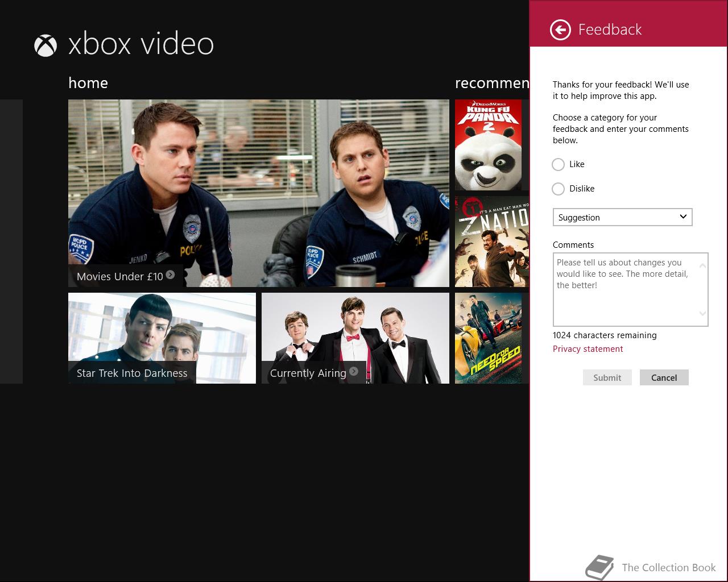Go back using the Feedback arrow icon
This screenshot has width=728, height=582.
tap(560, 30)
